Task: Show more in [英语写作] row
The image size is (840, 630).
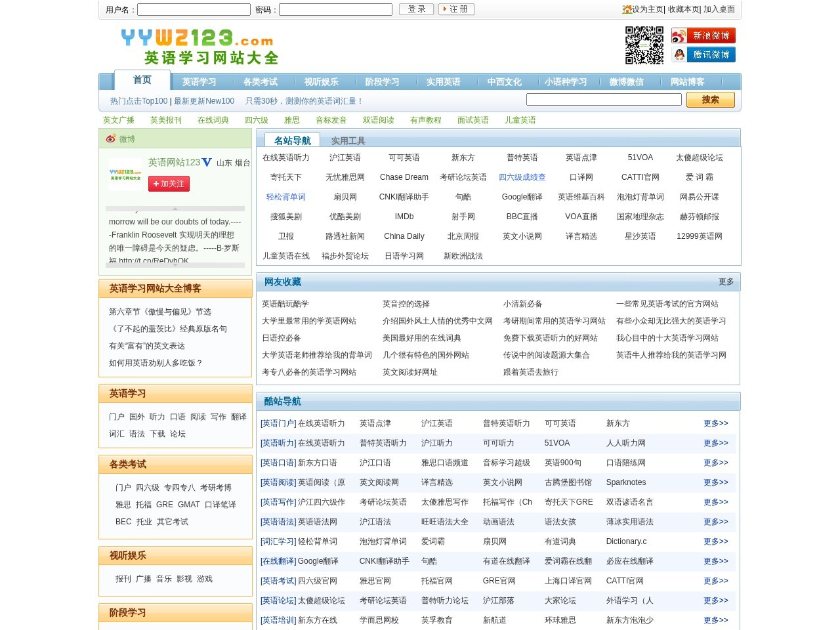Action: click(x=716, y=502)
